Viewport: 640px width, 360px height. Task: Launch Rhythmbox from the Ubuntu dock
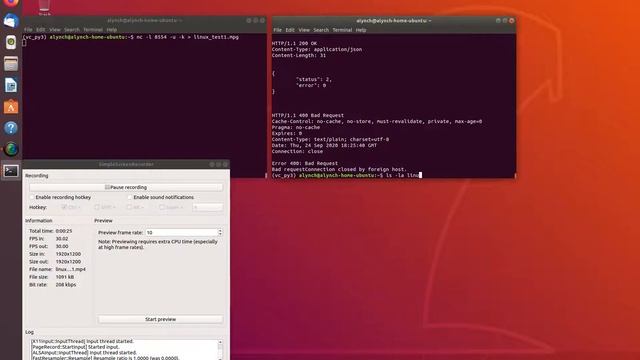click(x=11, y=42)
